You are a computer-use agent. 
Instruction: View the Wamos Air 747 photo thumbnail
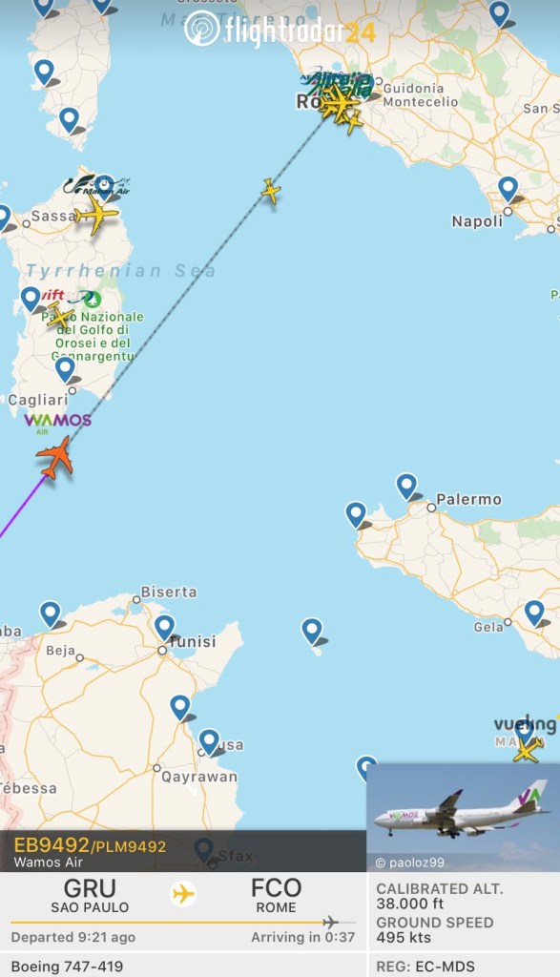point(463,817)
